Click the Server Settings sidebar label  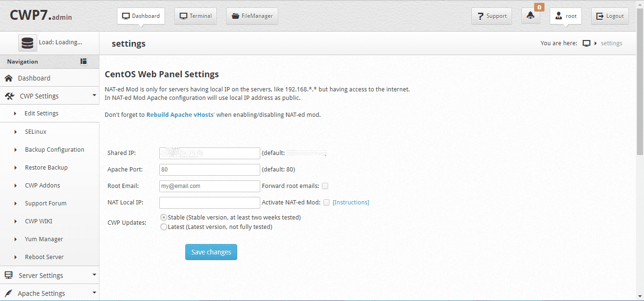point(41,276)
